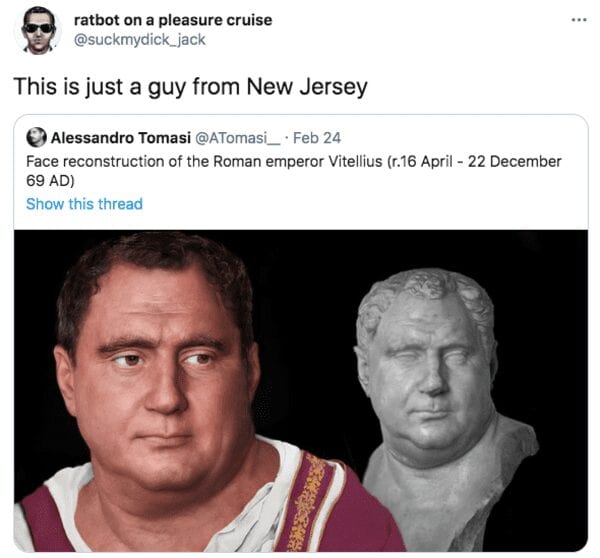
Task: Click the "Feb 24" quoted tweet date
Action: [x=317, y=138]
